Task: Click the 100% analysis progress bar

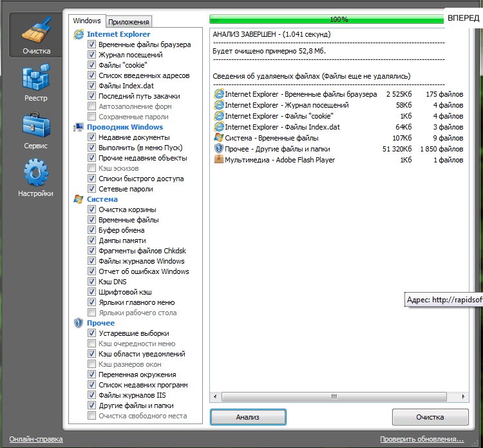Action: click(x=327, y=19)
